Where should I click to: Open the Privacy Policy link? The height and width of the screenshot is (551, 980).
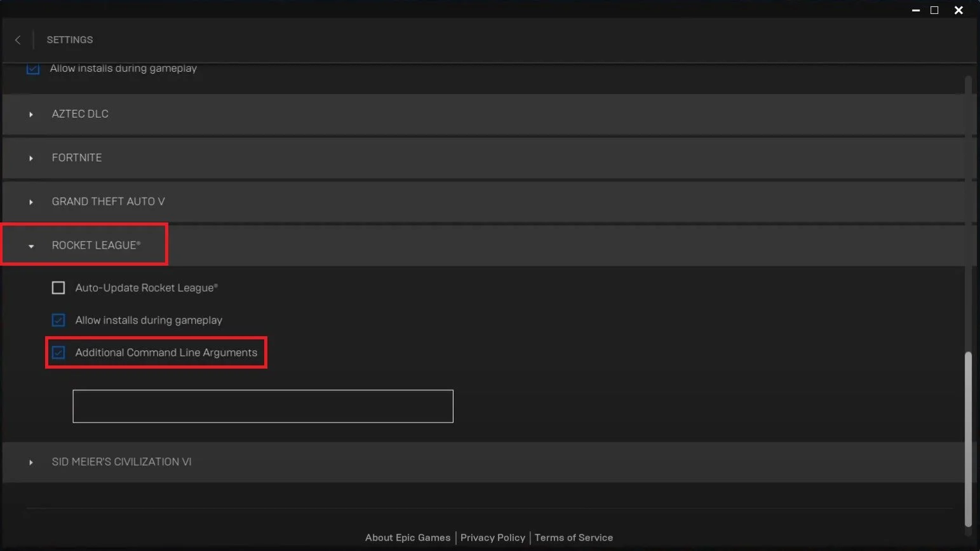(493, 538)
